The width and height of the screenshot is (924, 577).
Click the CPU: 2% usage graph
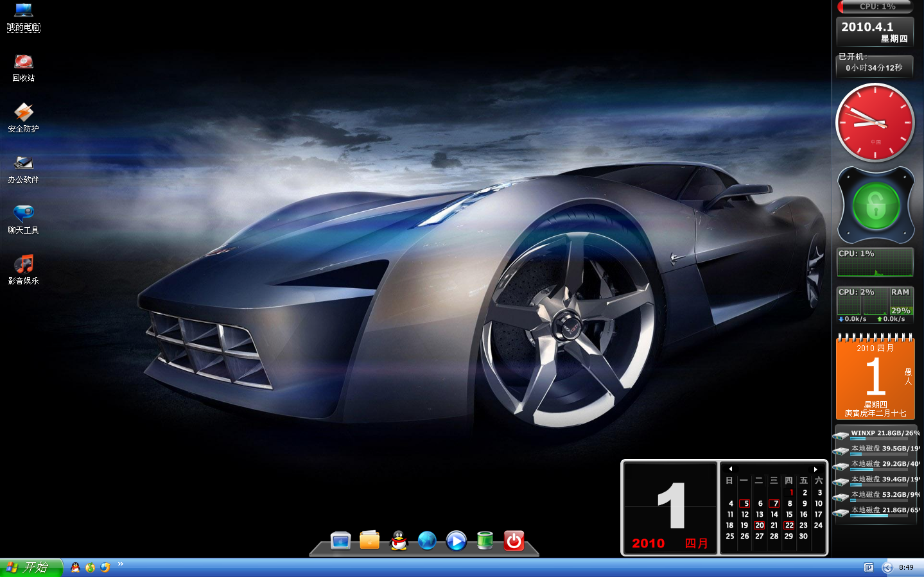[862, 300]
